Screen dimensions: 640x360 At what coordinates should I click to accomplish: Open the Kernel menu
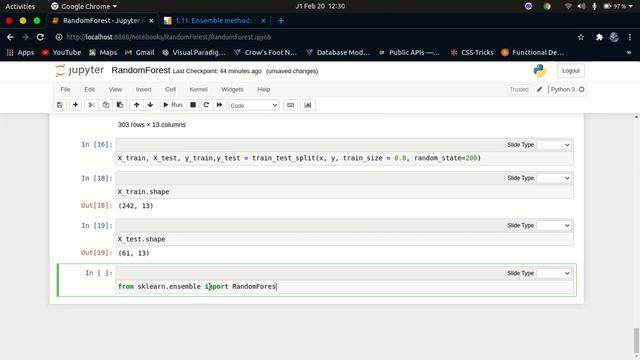(x=198, y=89)
